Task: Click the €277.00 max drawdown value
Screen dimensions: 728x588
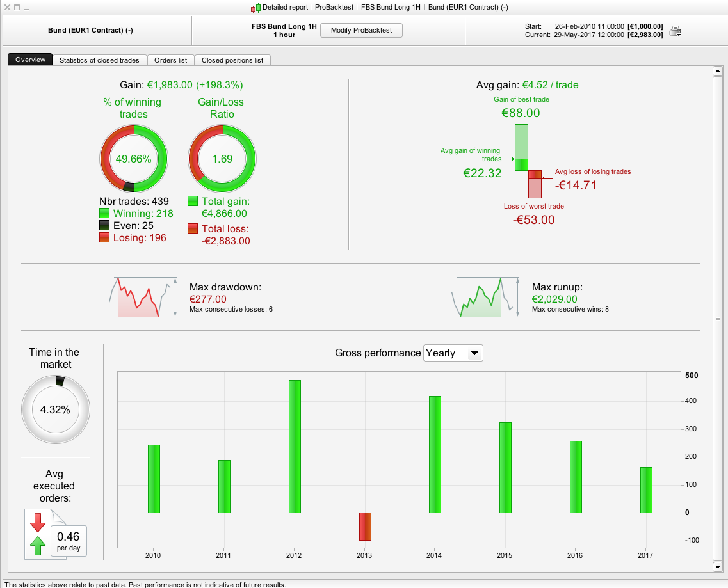Action: coord(208,299)
